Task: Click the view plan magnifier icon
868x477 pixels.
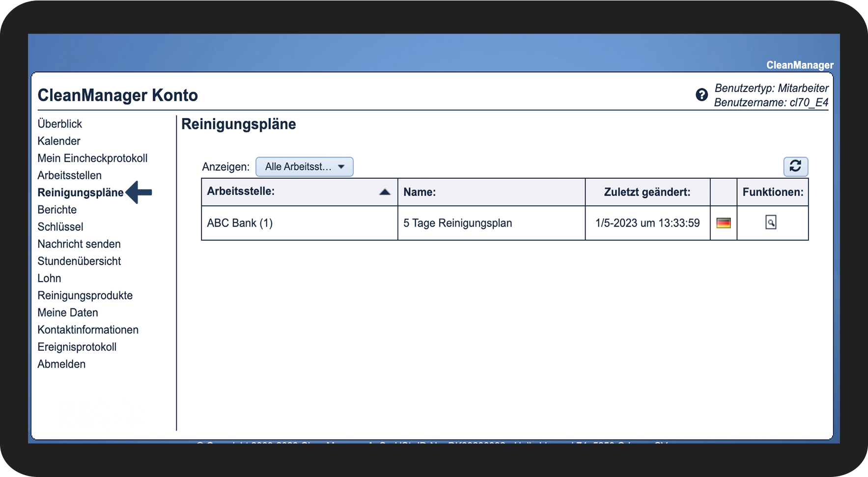Action: pyautogui.click(x=771, y=223)
